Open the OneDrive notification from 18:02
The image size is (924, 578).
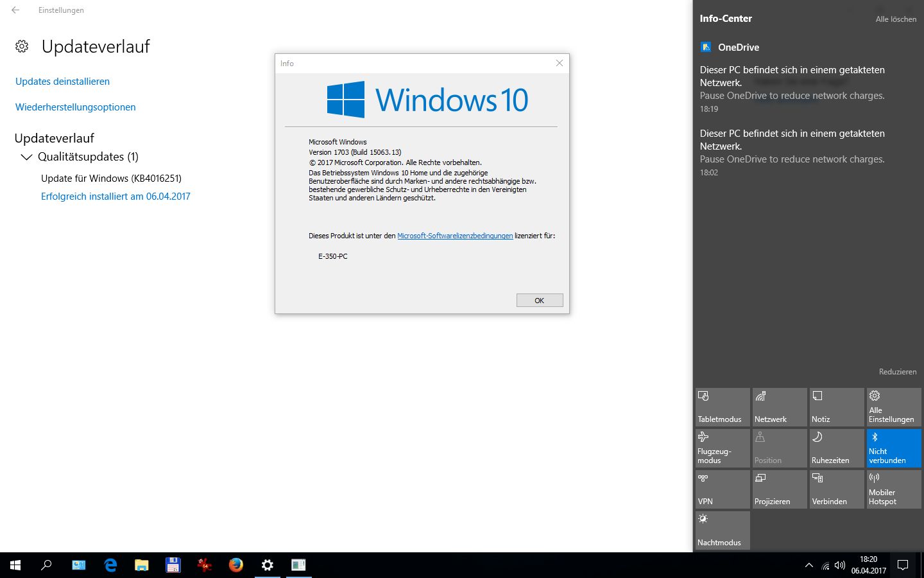807,153
